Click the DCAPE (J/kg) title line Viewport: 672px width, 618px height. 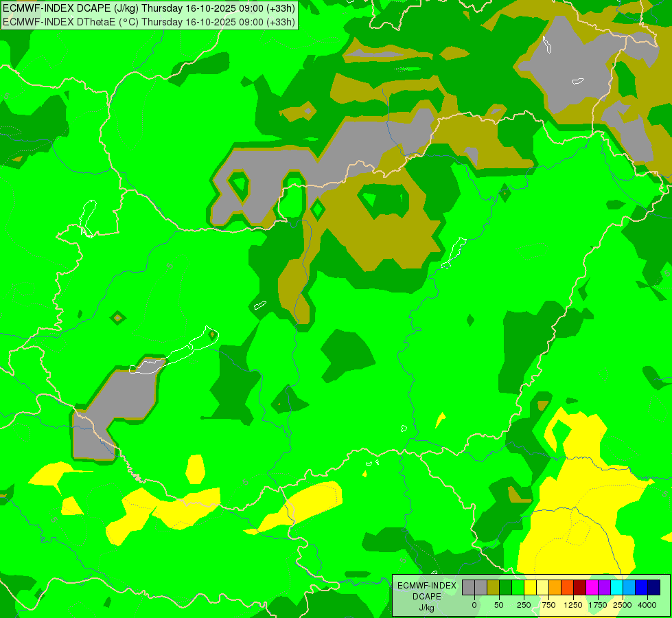click(x=149, y=8)
